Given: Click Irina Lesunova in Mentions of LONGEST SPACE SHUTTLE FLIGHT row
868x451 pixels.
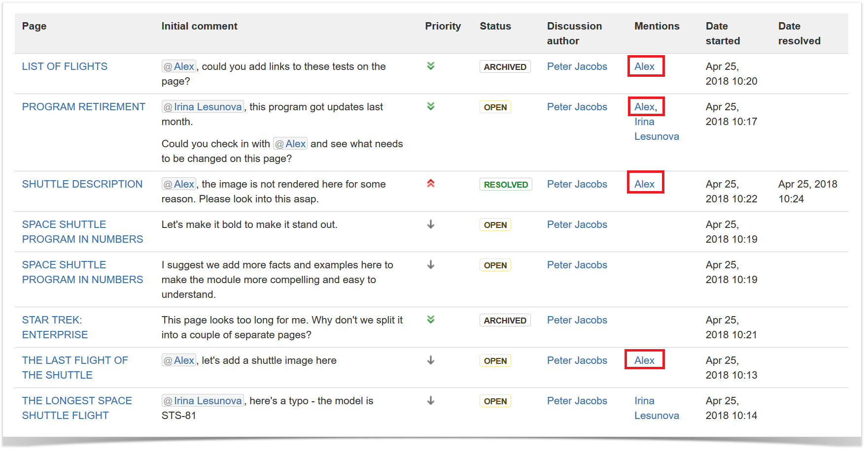Looking at the screenshot, I should (657, 408).
